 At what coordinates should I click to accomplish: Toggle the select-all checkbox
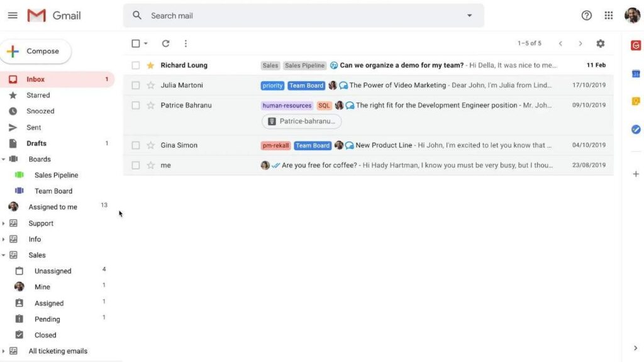tap(136, 43)
